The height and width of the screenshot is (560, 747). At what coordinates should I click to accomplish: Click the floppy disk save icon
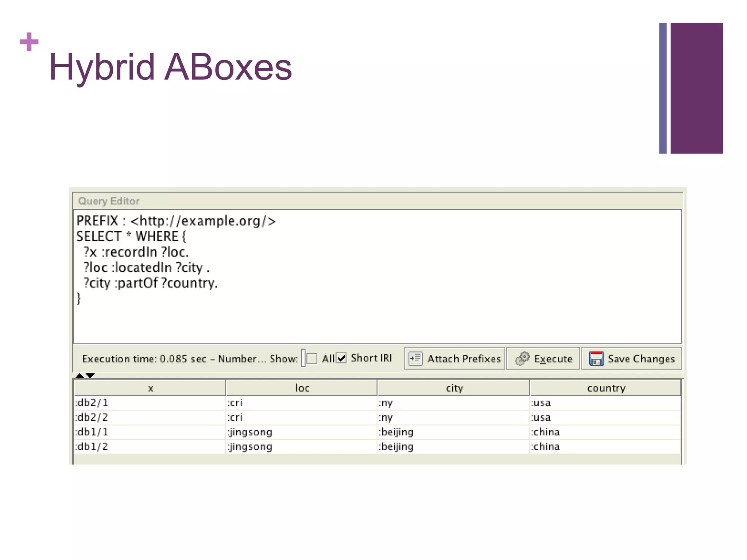coord(596,358)
